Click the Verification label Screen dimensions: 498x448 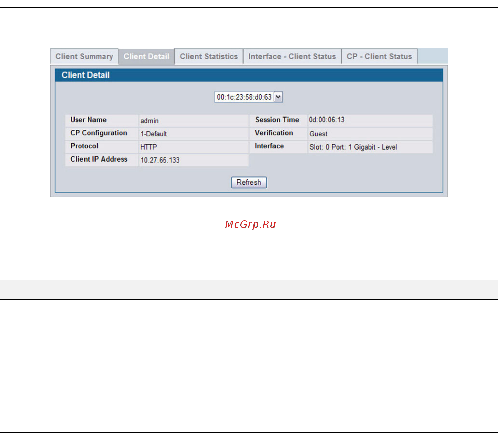[274, 133]
